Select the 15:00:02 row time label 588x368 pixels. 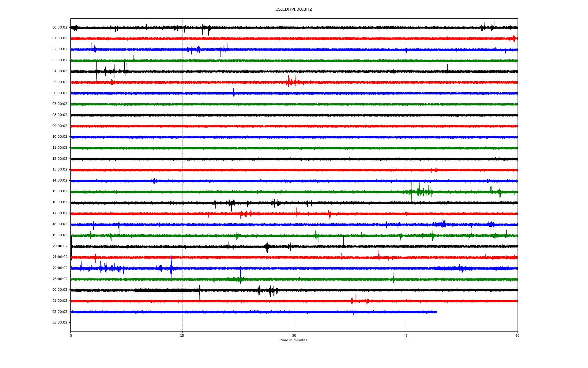point(60,191)
